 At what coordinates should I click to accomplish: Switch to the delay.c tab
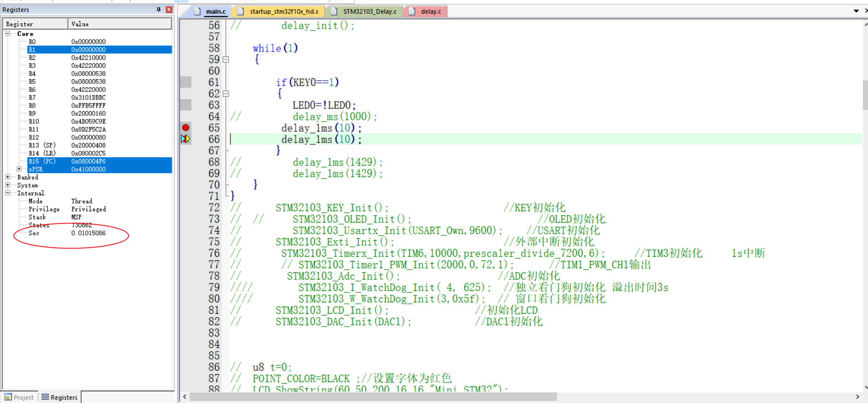426,11
